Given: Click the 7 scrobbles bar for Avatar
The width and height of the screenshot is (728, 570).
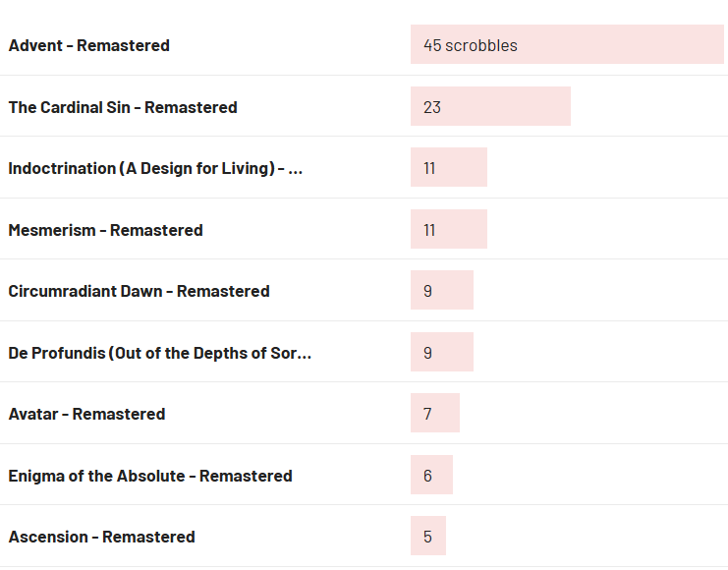Looking at the screenshot, I should tap(435, 413).
